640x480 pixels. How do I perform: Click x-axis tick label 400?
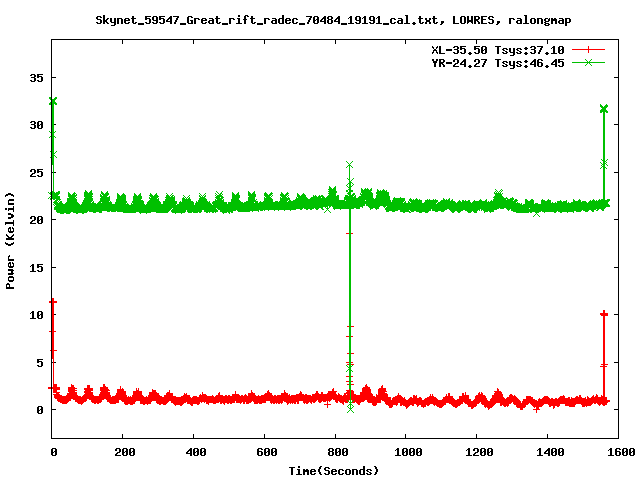[x=196, y=452]
